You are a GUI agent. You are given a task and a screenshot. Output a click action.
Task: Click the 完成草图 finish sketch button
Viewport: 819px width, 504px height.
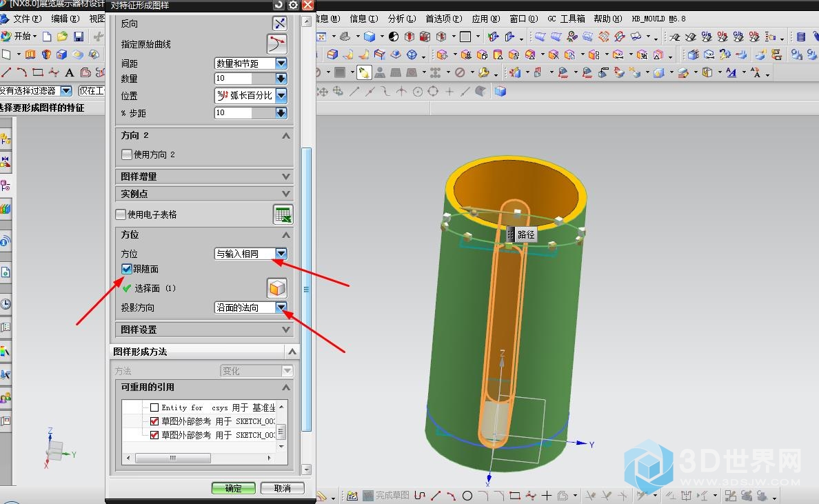tap(386, 495)
